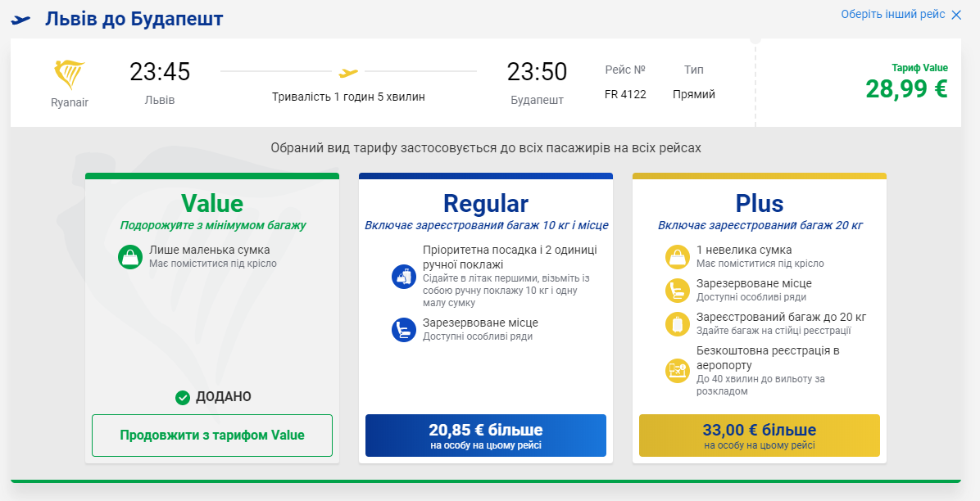The height and width of the screenshot is (501, 980).
Task: Select Plus fare for 33,00 € more
Action: tap(760, 436)
